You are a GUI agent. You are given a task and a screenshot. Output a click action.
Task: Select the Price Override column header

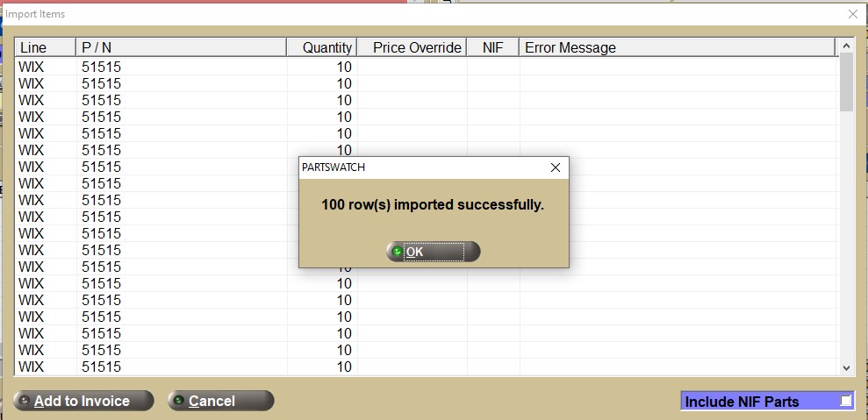point(412,47)
